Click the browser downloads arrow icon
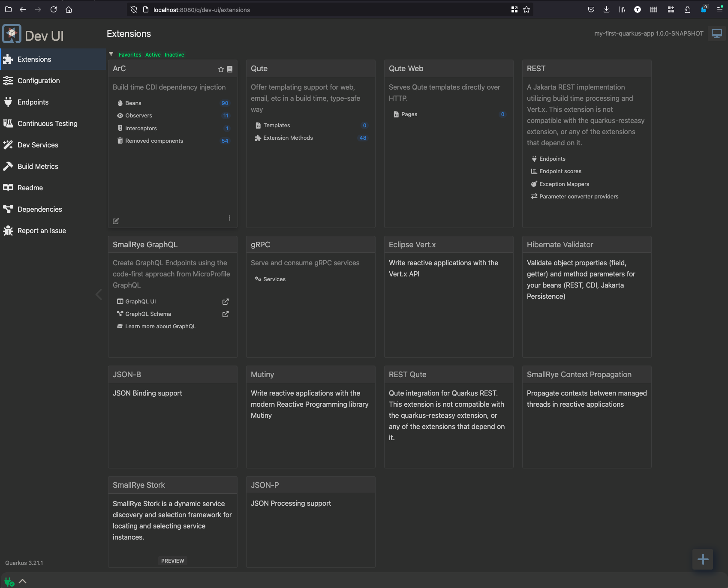The height and width of the screenshot is (588, 728). 606,9
